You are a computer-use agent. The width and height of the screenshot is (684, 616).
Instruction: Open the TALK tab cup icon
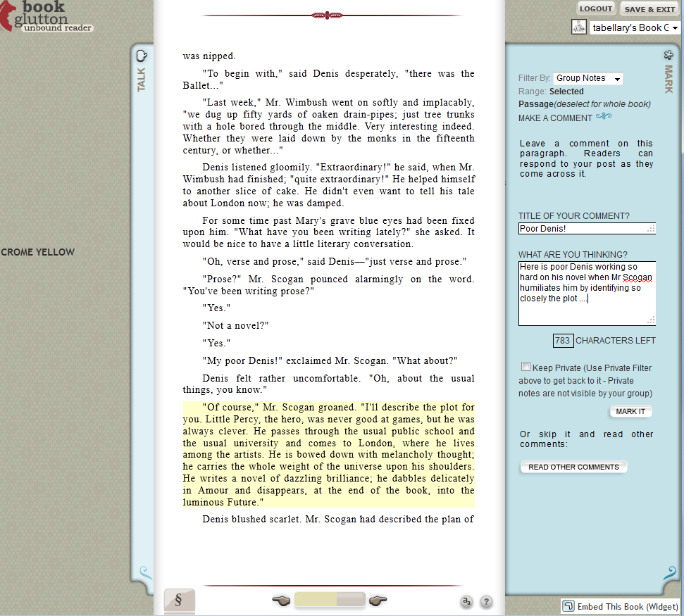[142, 56]
